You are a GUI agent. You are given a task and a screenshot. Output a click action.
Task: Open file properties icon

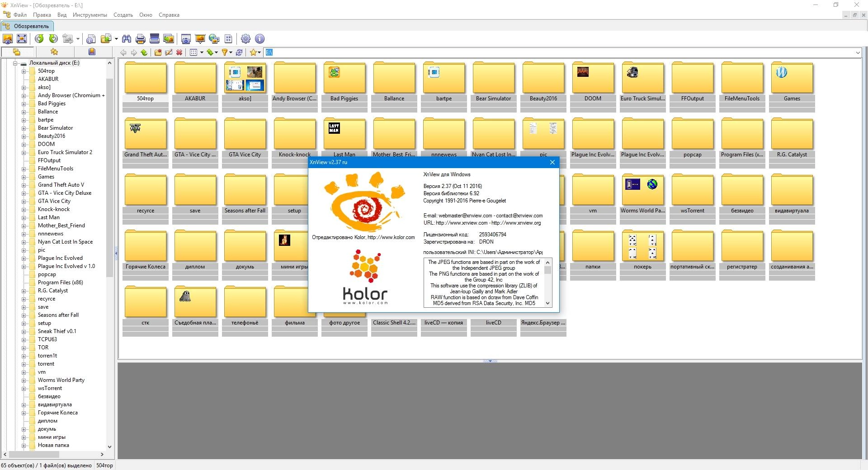point(91,39)
